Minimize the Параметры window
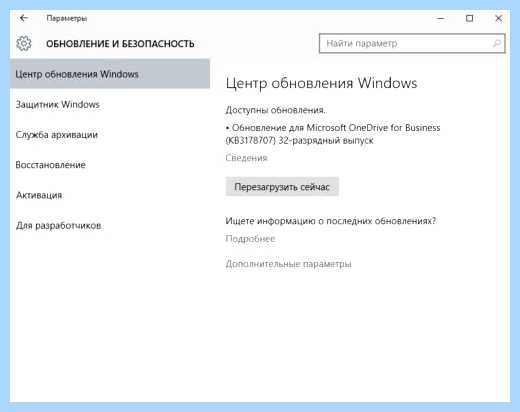Viewport: 520px width, 412px height. coord(440,18)
